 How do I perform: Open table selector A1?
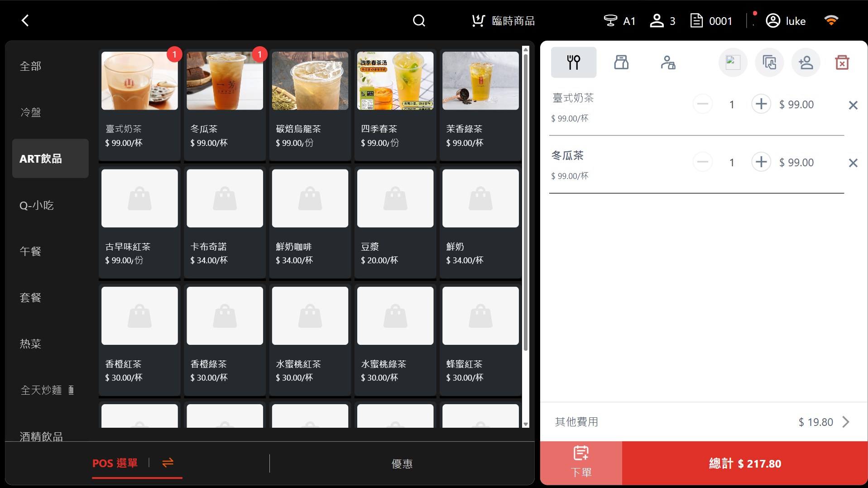coord(619,21)
